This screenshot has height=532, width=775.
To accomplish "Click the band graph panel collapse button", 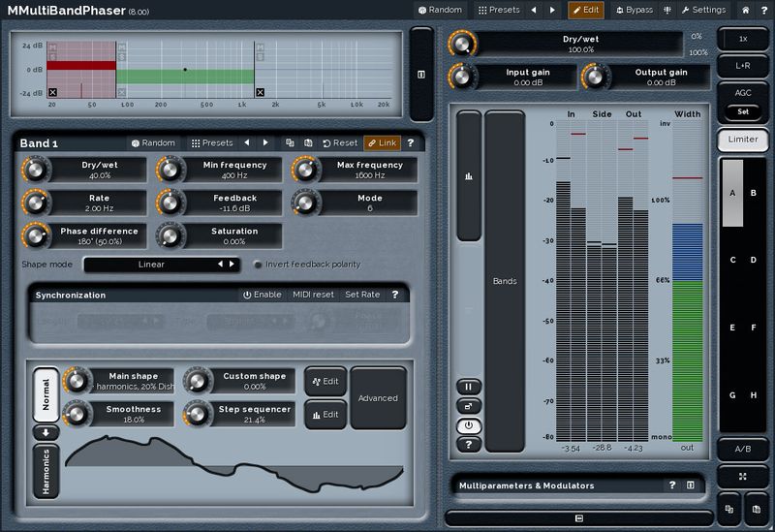I will 421,75.
